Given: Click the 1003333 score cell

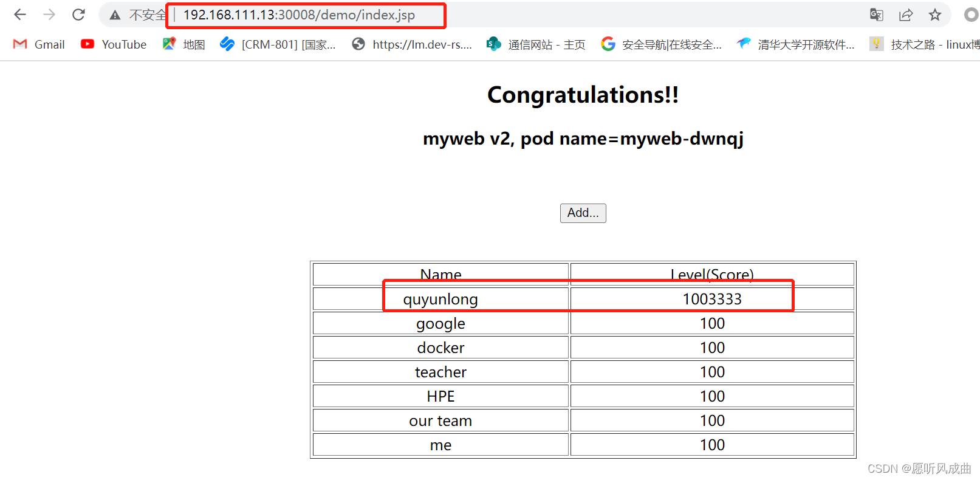Looking at the screenshot, I should [712, 299].
